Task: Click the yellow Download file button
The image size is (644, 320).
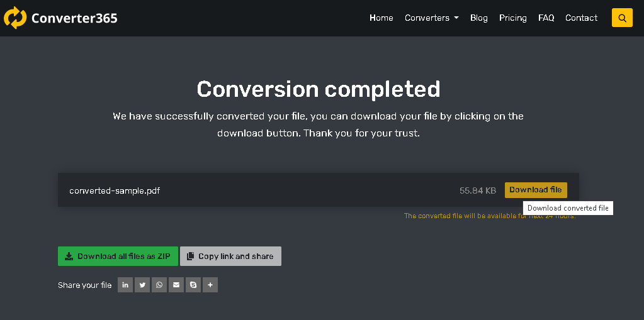Action: 535,190
